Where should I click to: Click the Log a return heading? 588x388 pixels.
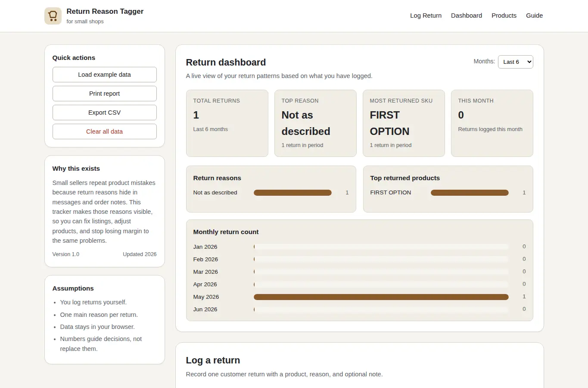[x=213, y=360]
